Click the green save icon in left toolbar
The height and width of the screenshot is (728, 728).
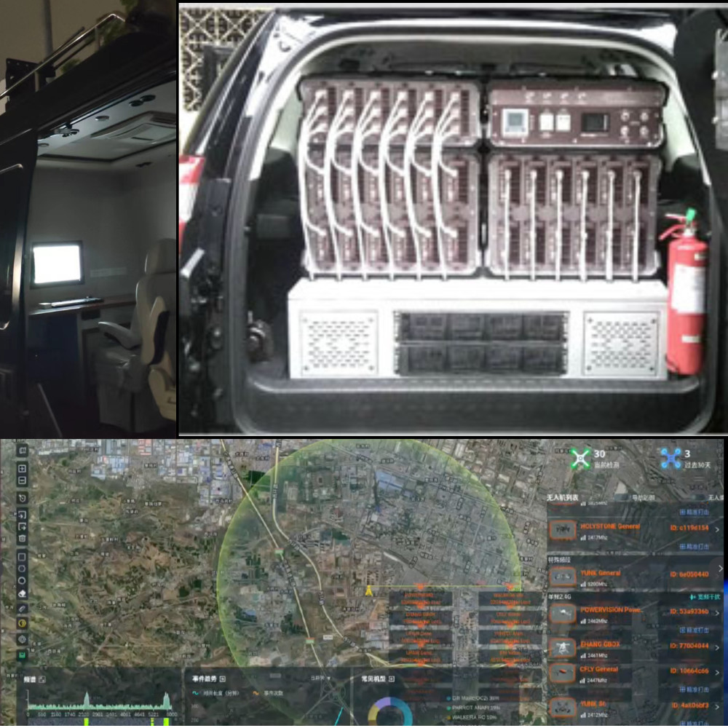(x=22, y=655)
